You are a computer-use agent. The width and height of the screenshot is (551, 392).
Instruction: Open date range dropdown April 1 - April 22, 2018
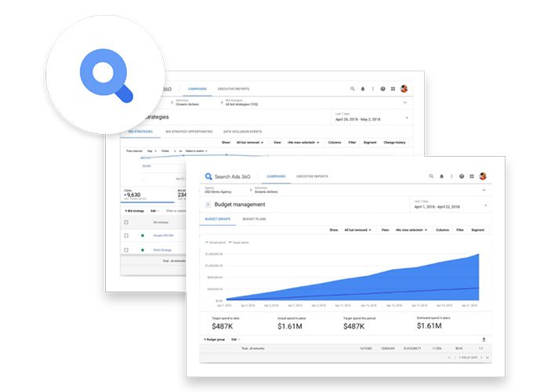[x=451, y=205]
